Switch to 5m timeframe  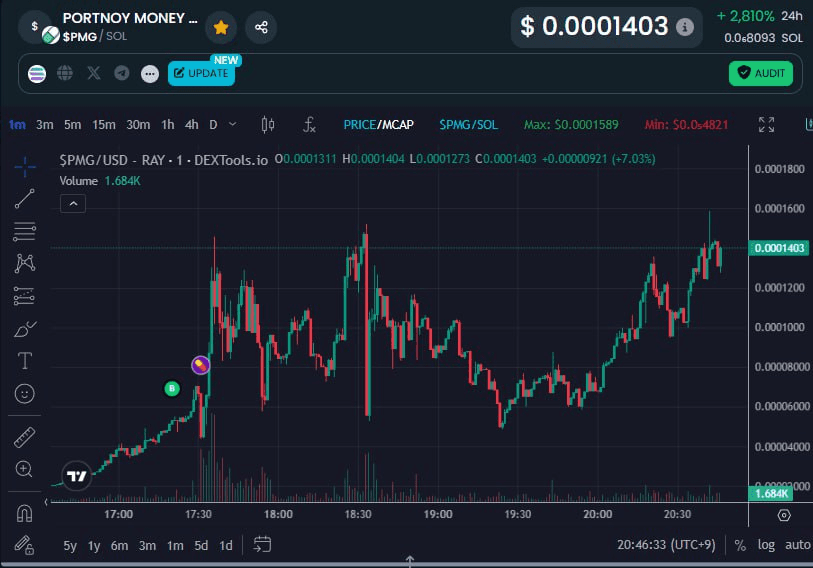click(73, 124)
